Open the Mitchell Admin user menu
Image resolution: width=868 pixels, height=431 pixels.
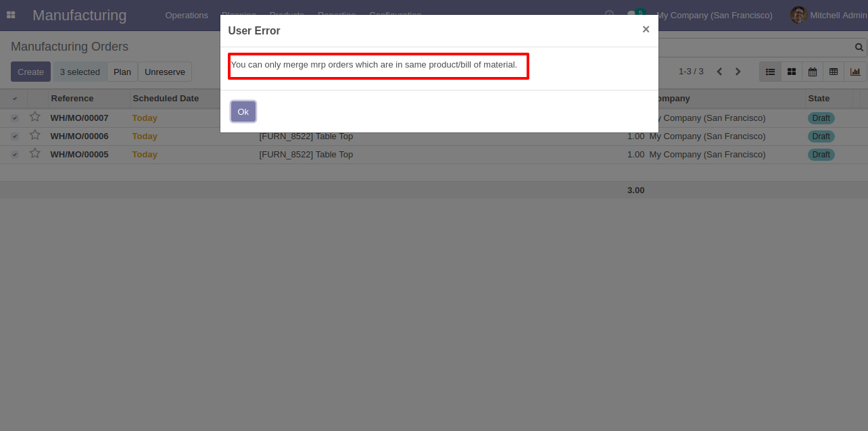pyautogui.click(x=829, y=15)
